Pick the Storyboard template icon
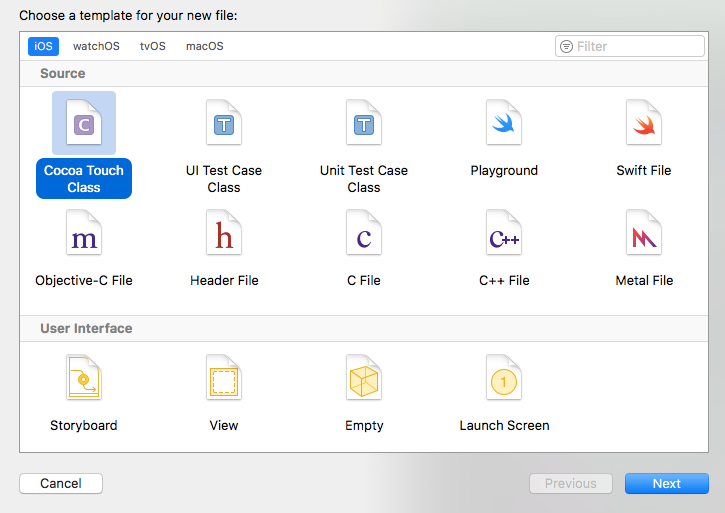Image resolution: width=725 pixels, height=513 pixels. (84, 377)
